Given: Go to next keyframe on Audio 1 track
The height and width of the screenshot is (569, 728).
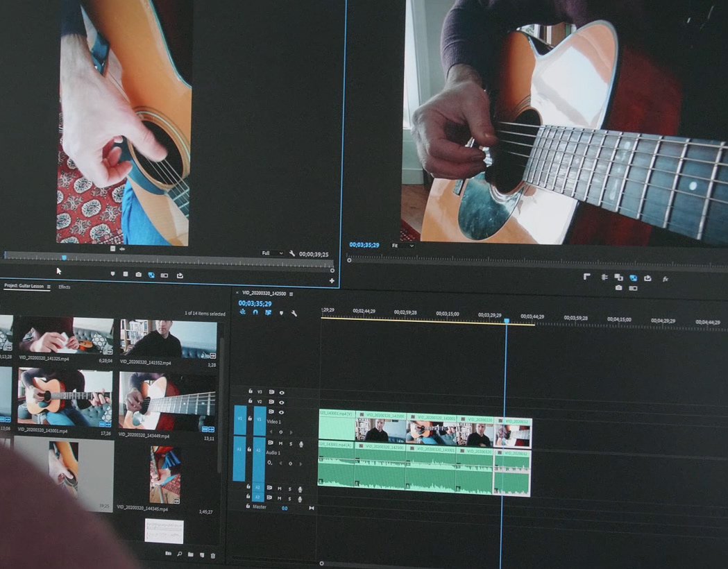Looking at the screenshot, I should 301,464.
